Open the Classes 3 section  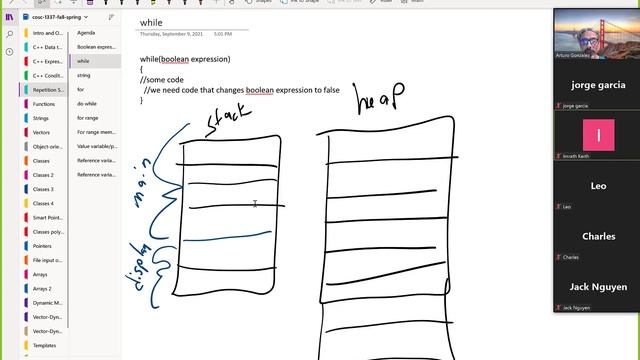tap(44, 189)
